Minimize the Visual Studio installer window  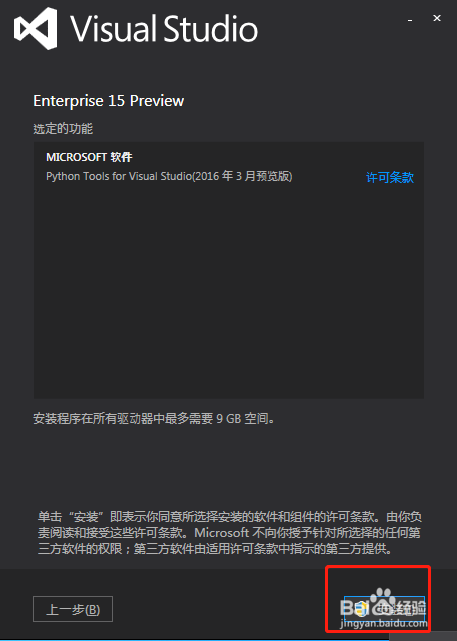(410, 20)
